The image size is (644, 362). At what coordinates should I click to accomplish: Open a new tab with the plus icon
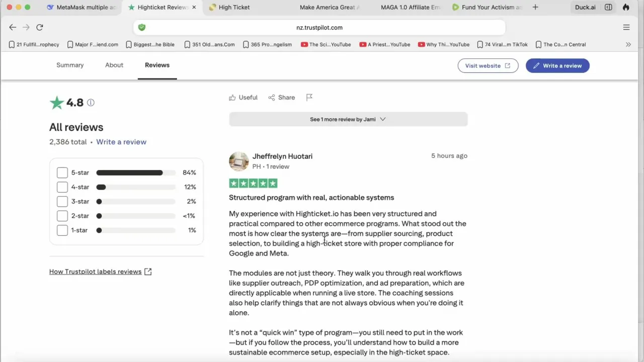pyautogui.click(x=535, y=7)
